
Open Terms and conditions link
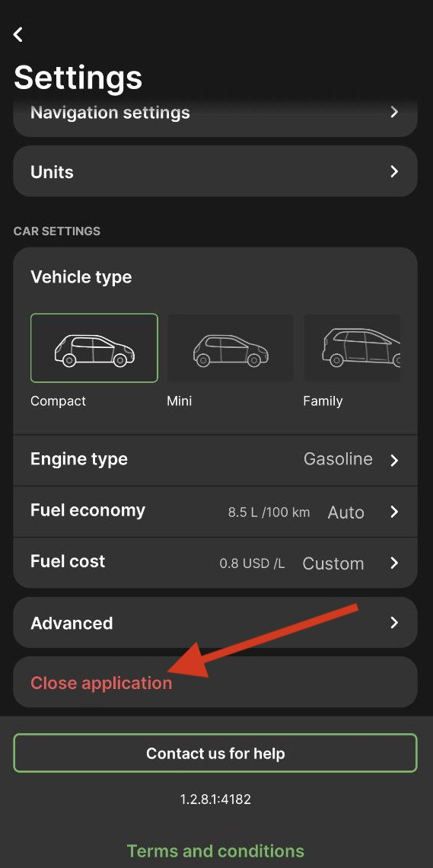[215, 850]
